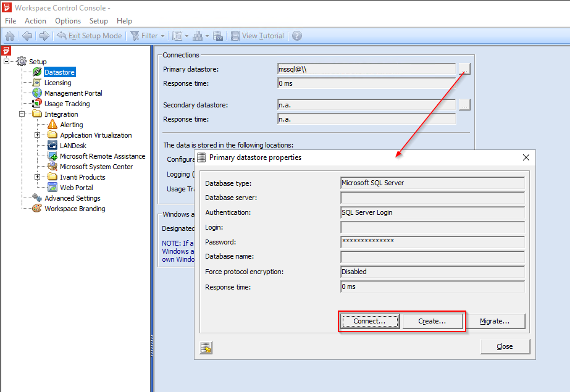The height and width of the screenshot is (392, 570).
Task: Click the Connect button in datastore properties
Action: [369, 321]
